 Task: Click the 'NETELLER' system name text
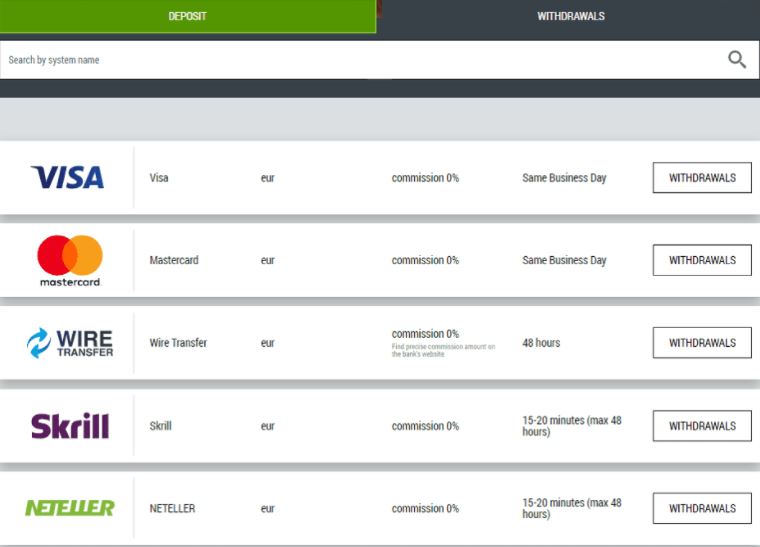(x=172, y=508)
